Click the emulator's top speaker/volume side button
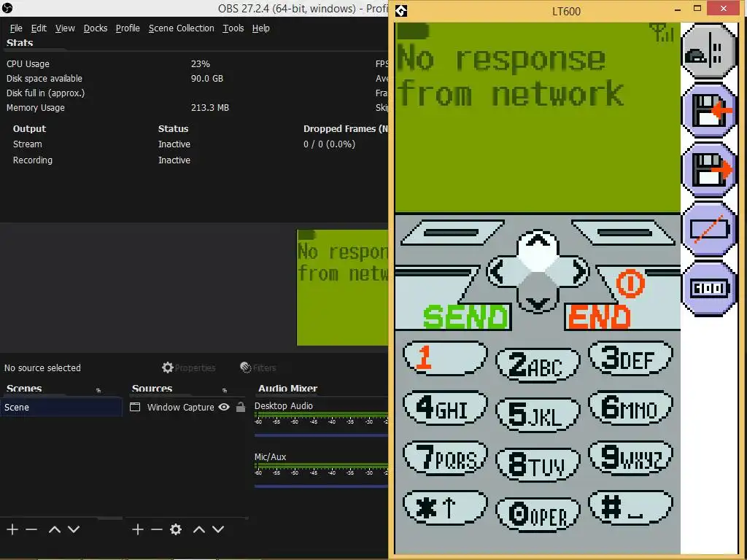The height and width of the screenshot is (560, 747). pyautogui.click(x=709, y=52)
